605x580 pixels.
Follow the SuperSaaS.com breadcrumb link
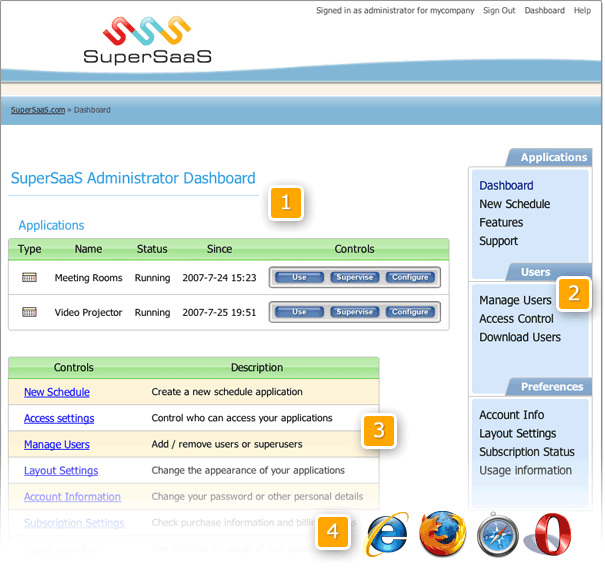point(38,110)
